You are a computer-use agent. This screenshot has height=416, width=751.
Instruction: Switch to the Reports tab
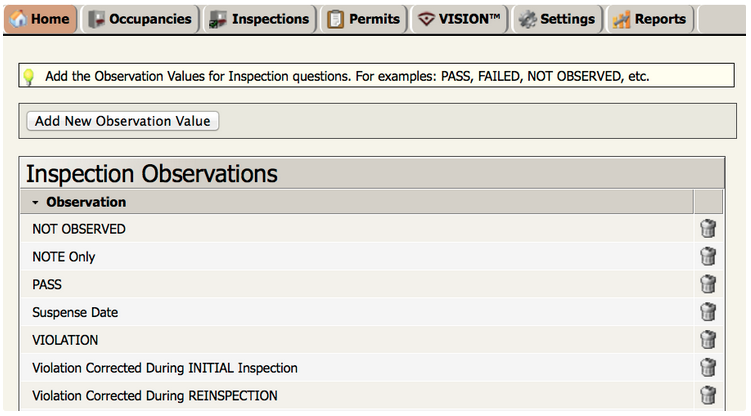[650, 19]
